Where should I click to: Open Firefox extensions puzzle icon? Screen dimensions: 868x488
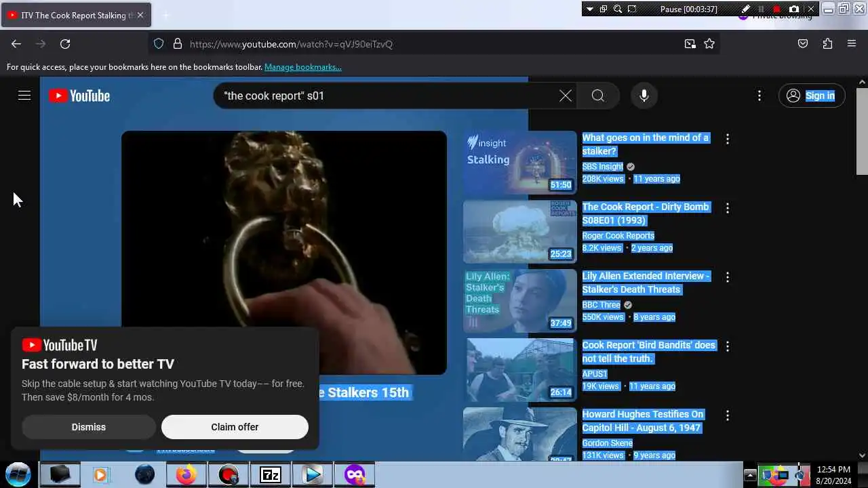[827, 44]
